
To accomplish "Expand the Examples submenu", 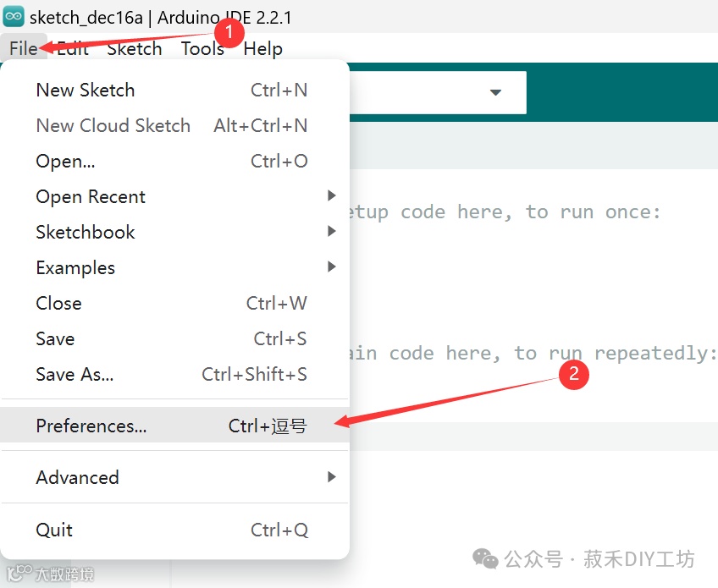I will 174,267.
